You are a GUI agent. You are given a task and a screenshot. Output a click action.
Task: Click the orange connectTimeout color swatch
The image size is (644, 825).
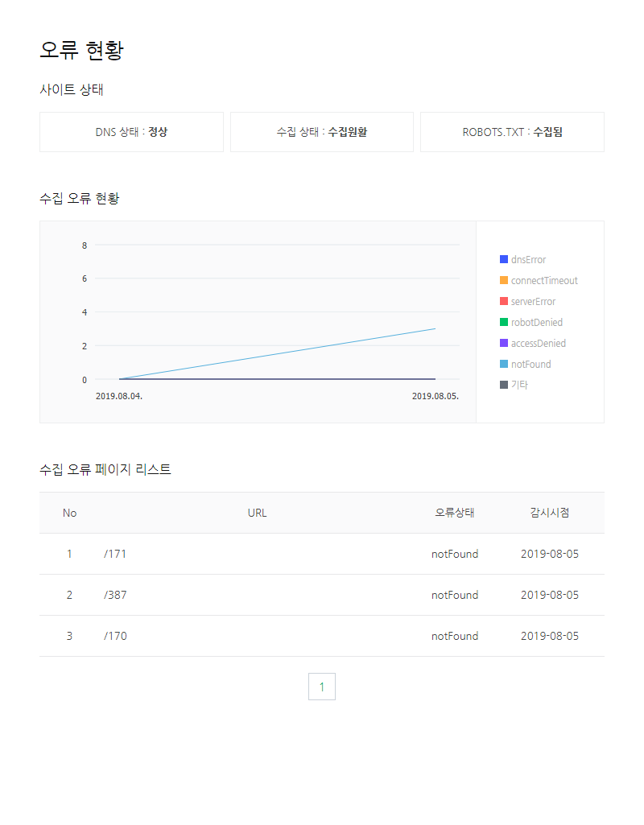tap(504, 280)
